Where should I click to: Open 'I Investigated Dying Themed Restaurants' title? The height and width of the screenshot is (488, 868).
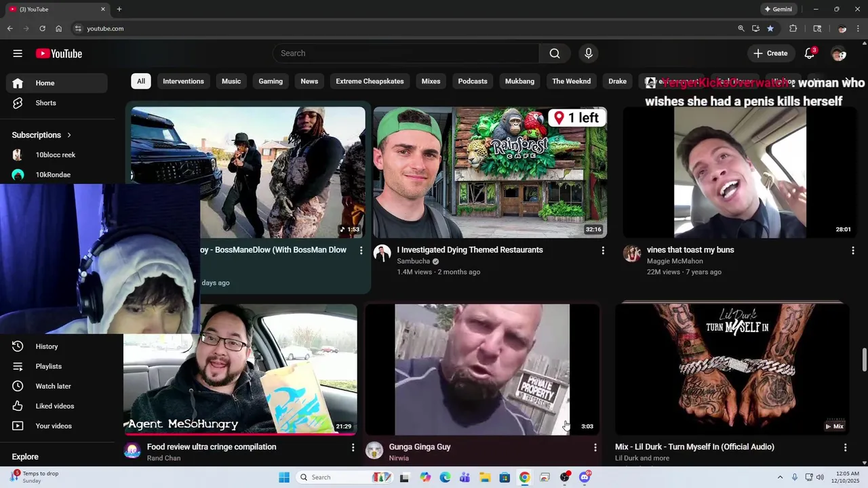click(470, 250)
